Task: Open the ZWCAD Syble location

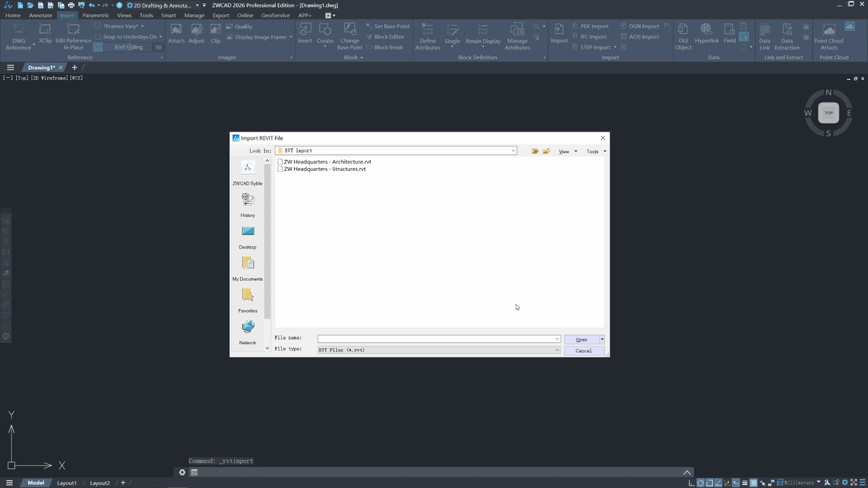Action: (x=248, y=173)
